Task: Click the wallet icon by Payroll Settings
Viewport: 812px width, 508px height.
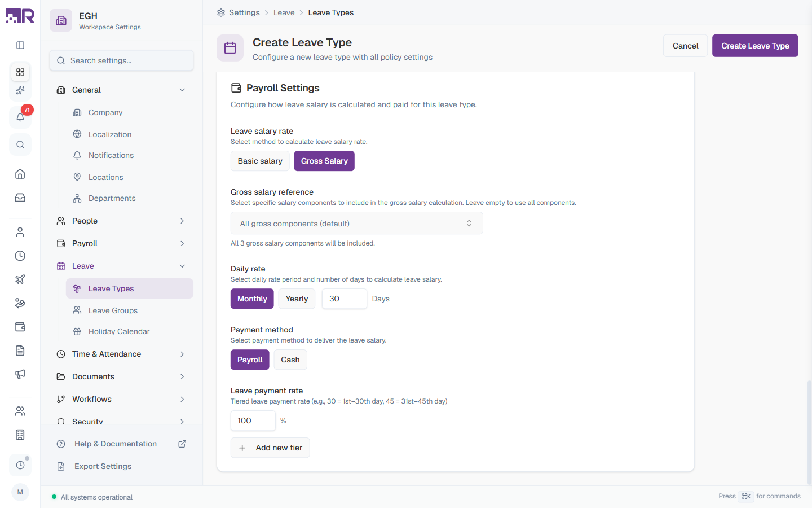Action: pyautogui.click(x=236, y=88)
